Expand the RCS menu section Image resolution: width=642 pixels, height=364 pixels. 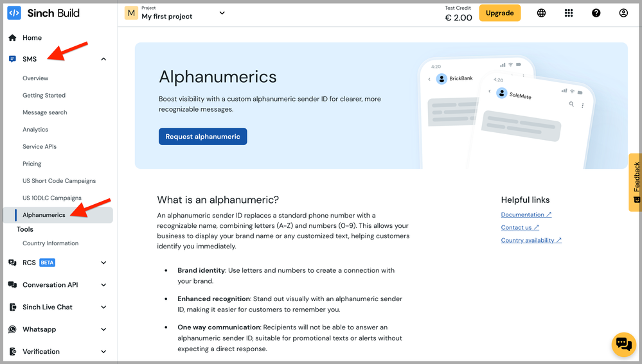103,263
